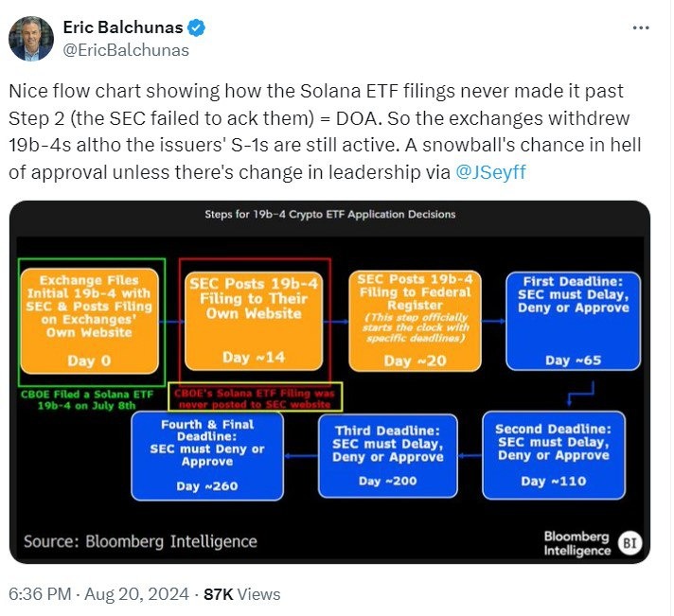Click the First Deadline Day ~65 box
674x616 pixels.
(573, 320)
